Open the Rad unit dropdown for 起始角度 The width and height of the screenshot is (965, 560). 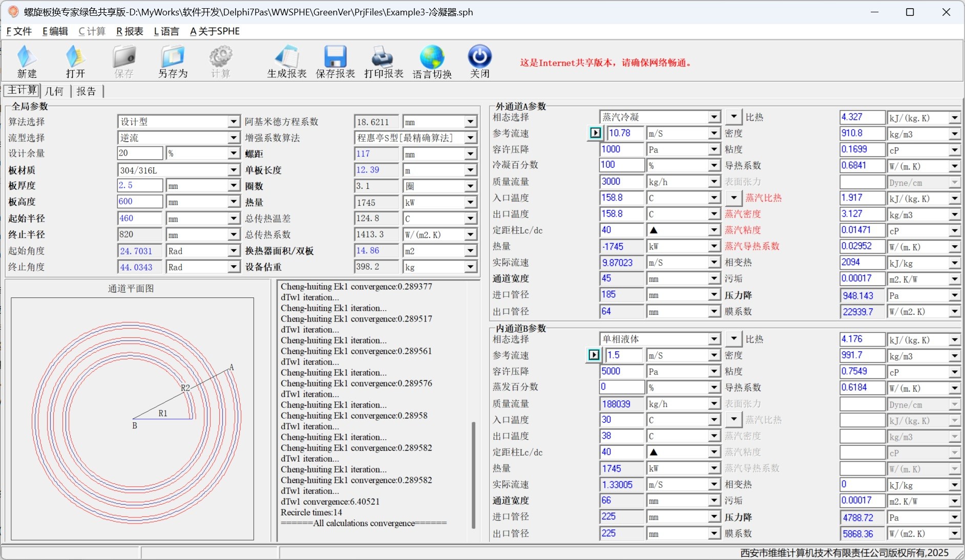(x=234, y=251)
